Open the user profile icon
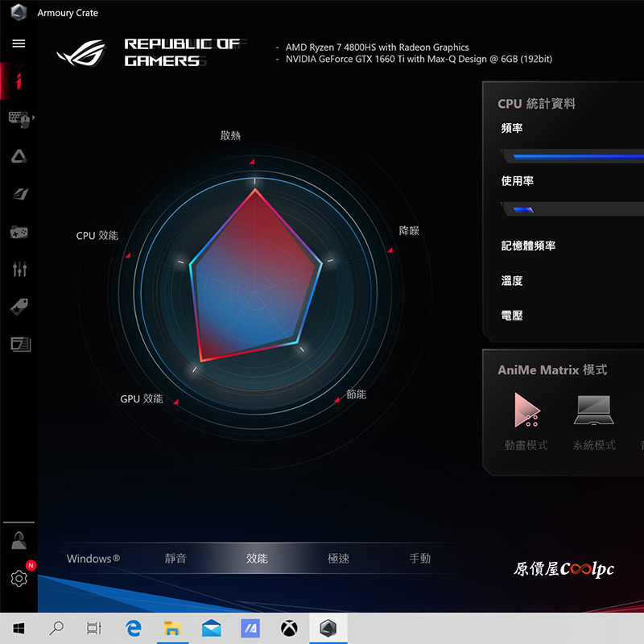The height and width of the screenshot is (644, 644). coord(19,540)
